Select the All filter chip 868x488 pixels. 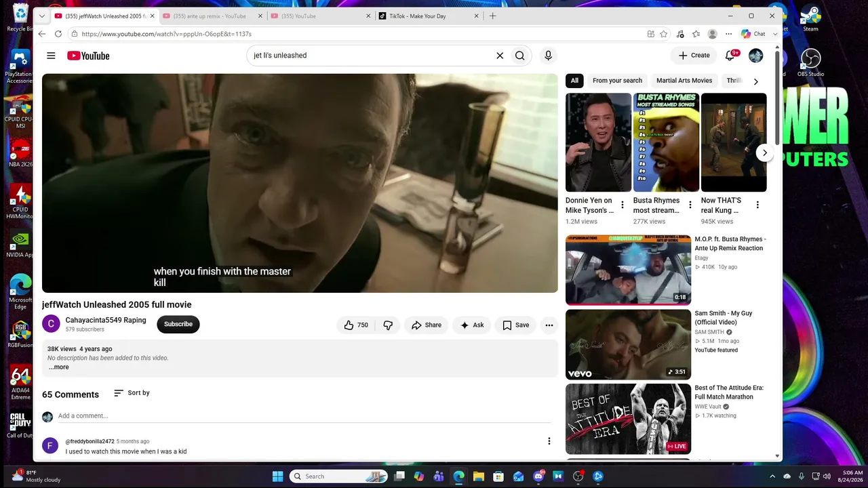coord(574,81)
